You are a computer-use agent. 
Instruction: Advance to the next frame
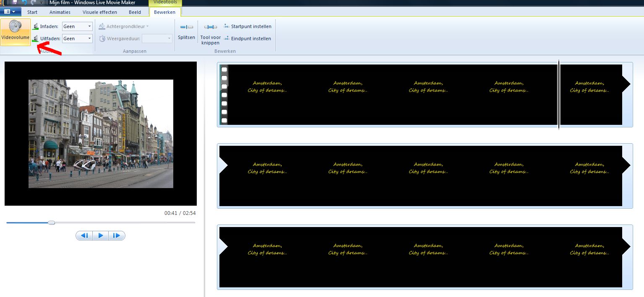click(117, 236)
